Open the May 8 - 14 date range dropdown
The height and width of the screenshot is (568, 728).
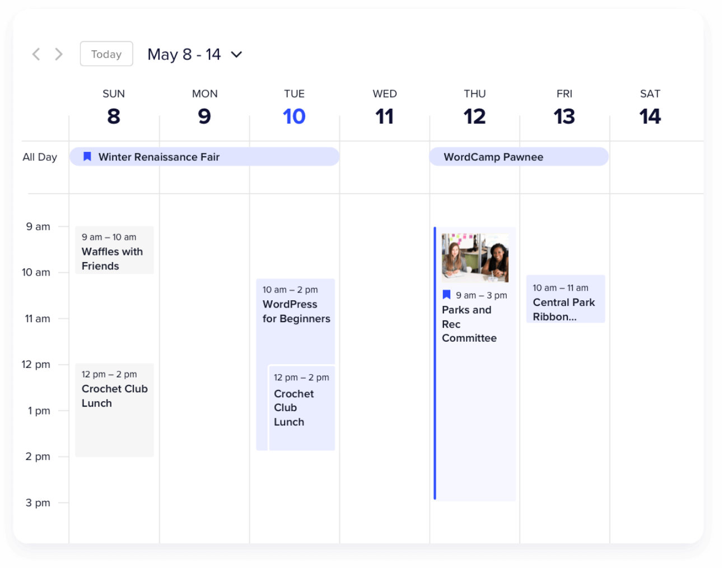[236, 54]
